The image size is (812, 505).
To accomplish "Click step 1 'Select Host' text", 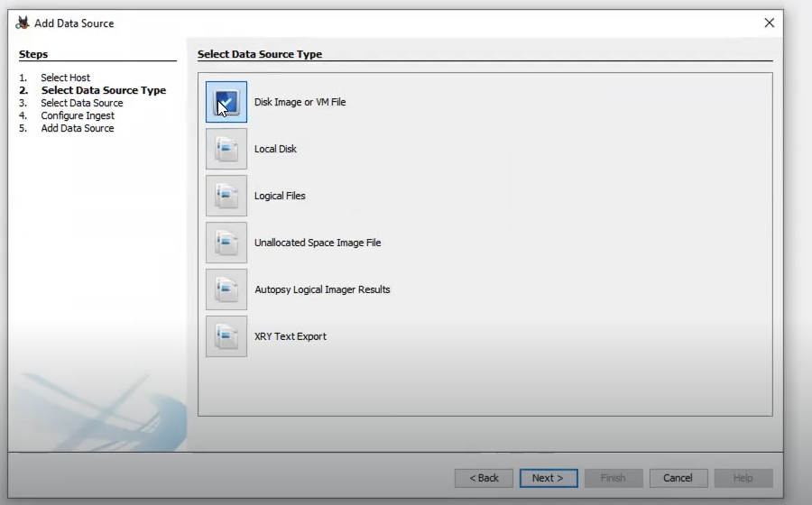I will [x=65, y=78].
